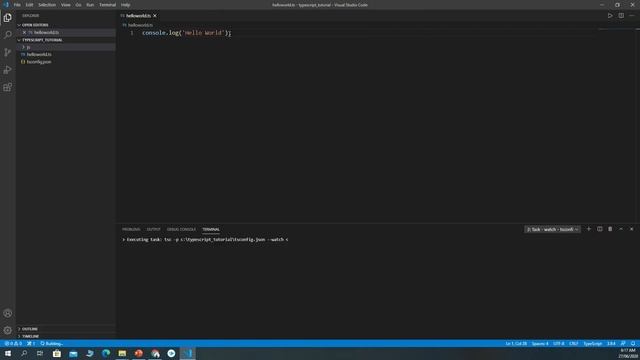Open Microsoft Store from taskbar
640x360 pixels.
pyautogui.click(x=57, y=353)
